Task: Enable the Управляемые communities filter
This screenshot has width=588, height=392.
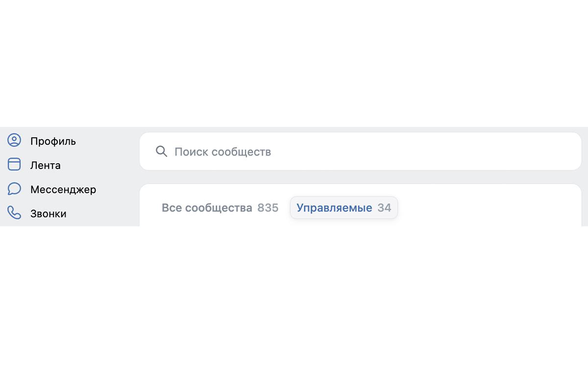Action: [343, 207]
